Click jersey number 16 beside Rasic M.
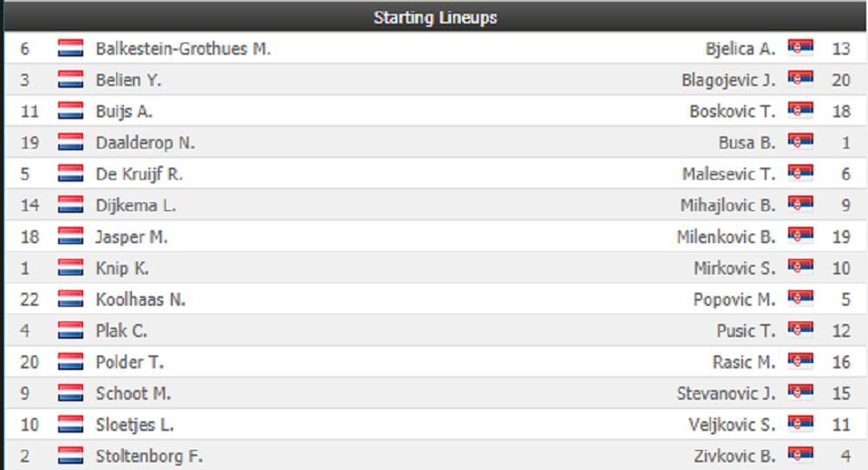 click(840, 362)
